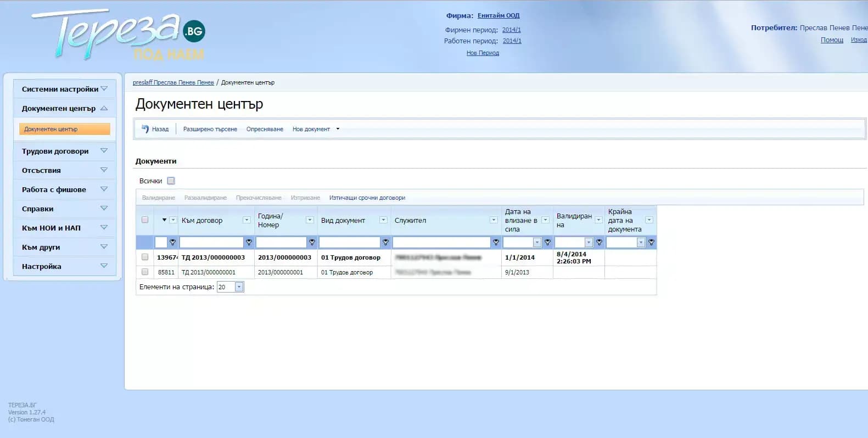Screen dimensions: 868x438
Task: Toggle the Всички checkbox
Action: tap(171, 181)
